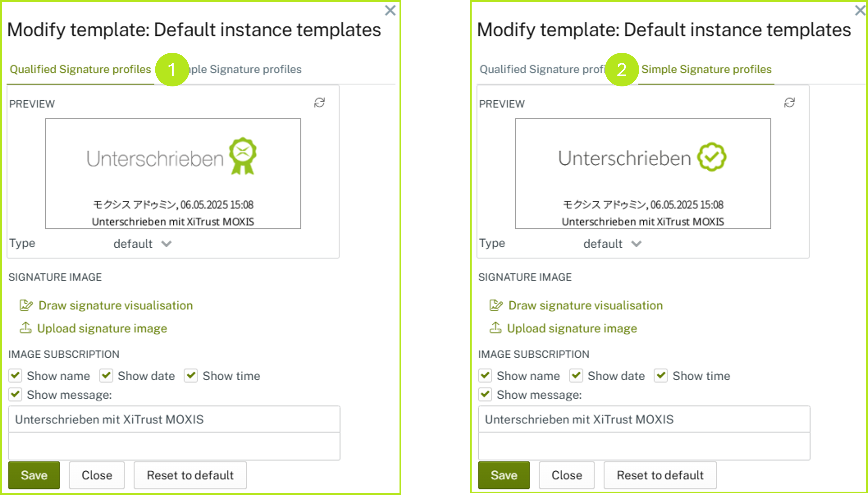Expand the Type dropdown in the right dialog
This screenshot has width=868, height=495.
tap(613, 244)
